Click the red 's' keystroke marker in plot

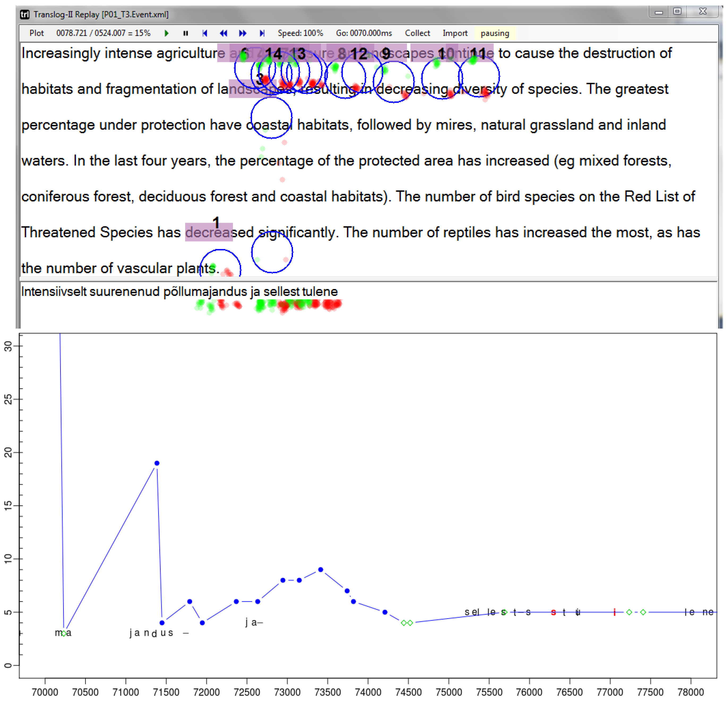[553, 613]
